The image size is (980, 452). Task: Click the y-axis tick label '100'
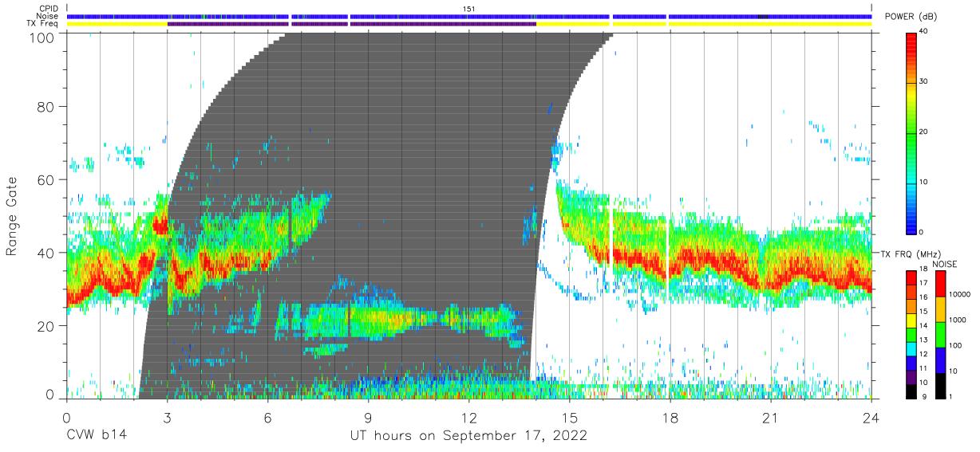[x=43, y=37]
